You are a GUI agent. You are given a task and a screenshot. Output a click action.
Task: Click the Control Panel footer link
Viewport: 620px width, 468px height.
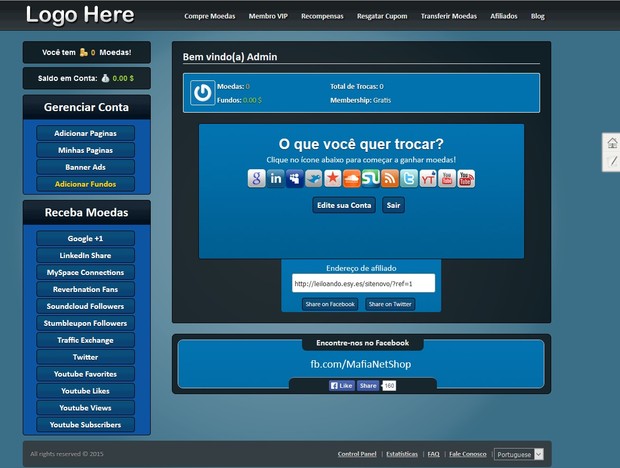(x=357, y=454)
